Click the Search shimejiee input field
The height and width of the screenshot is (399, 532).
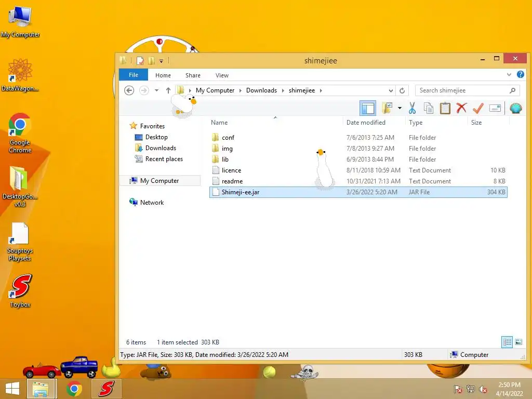click(463, 90)
